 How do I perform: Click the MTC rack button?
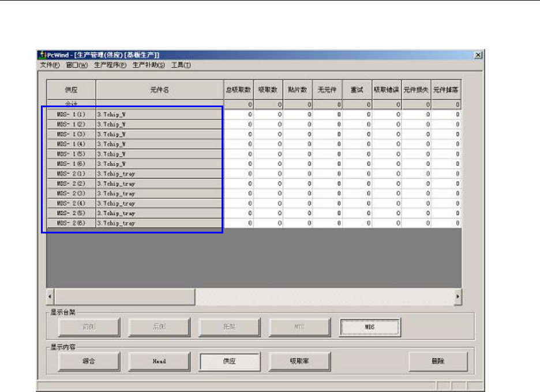(299, 327)
